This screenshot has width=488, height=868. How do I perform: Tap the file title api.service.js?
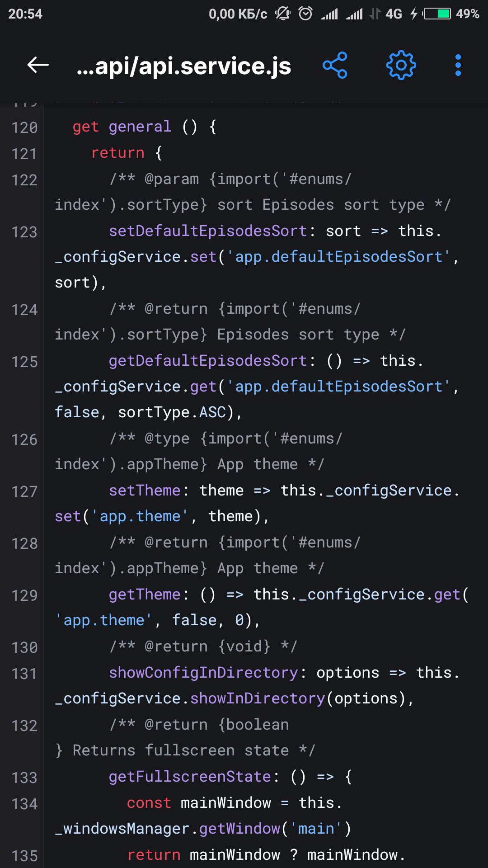point(184,66)
